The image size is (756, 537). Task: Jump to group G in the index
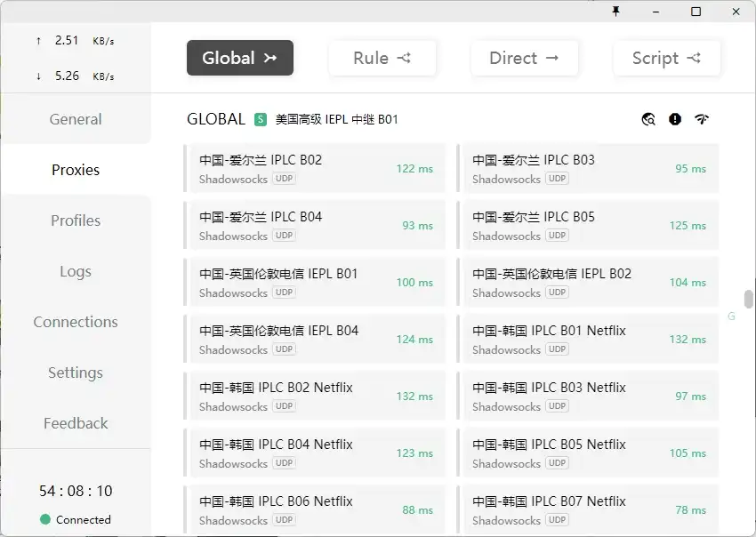(x=731, y=317)
